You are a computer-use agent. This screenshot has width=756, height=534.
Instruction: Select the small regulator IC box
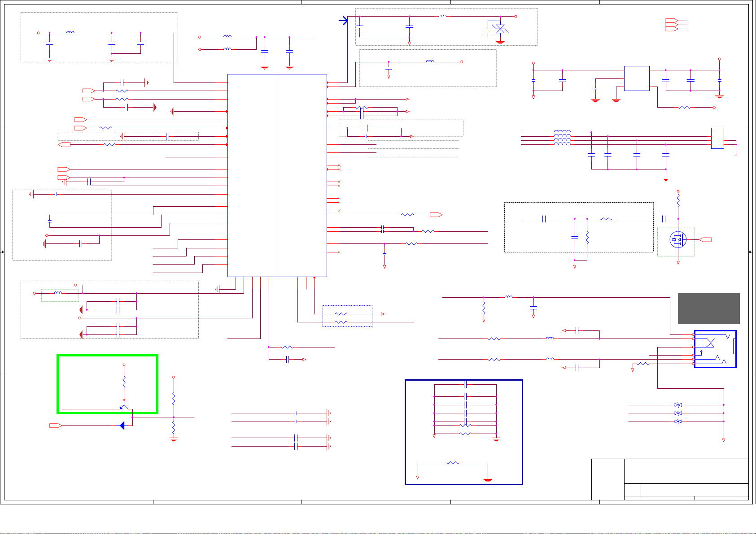pyautogui.click(x=637, y=78)
